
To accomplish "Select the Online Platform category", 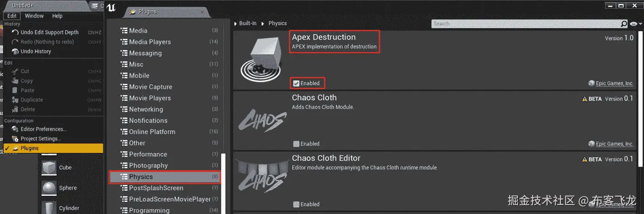I will pyautogui.click(x=165, y=132).
